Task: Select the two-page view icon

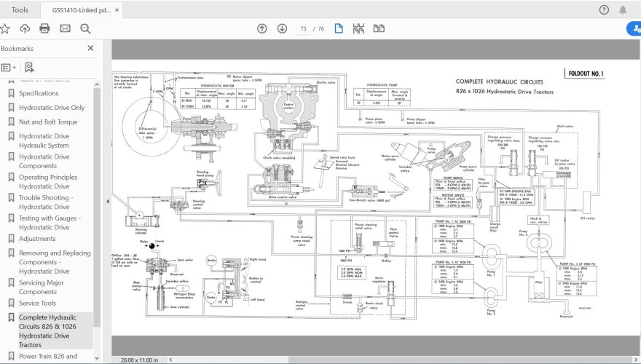Action: 379,28
